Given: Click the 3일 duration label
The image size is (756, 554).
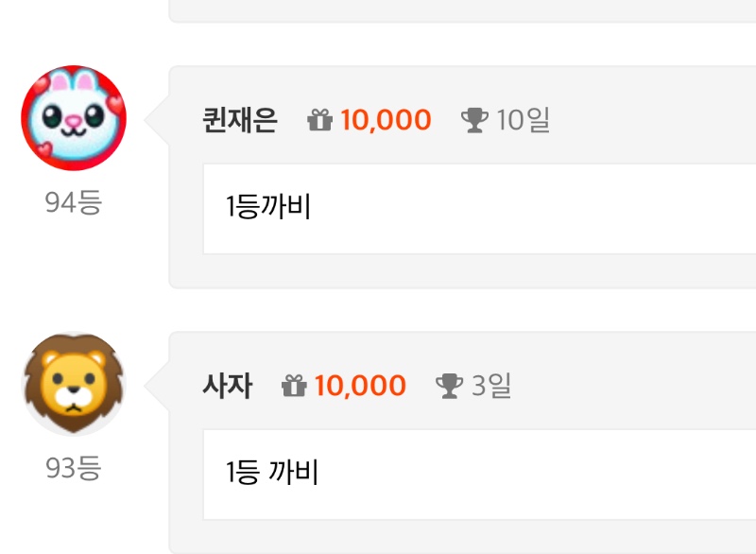Looking at the screenshot, I should pyautogui.click(x=491, y=385).
